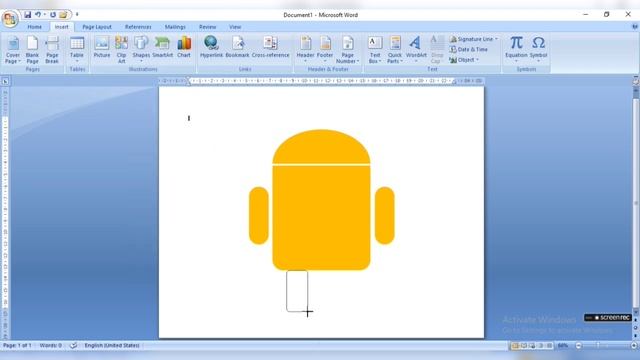Click the Words: 0 count in status bar

(51, 345)
